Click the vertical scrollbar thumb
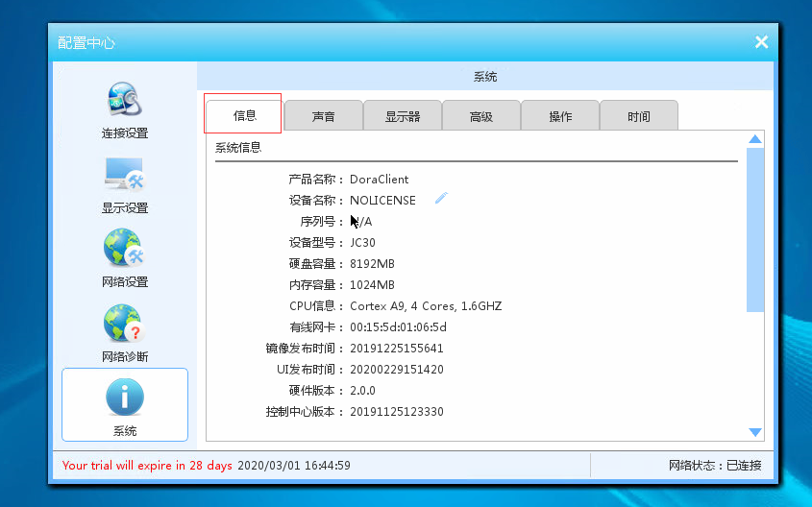 (755, 229)
